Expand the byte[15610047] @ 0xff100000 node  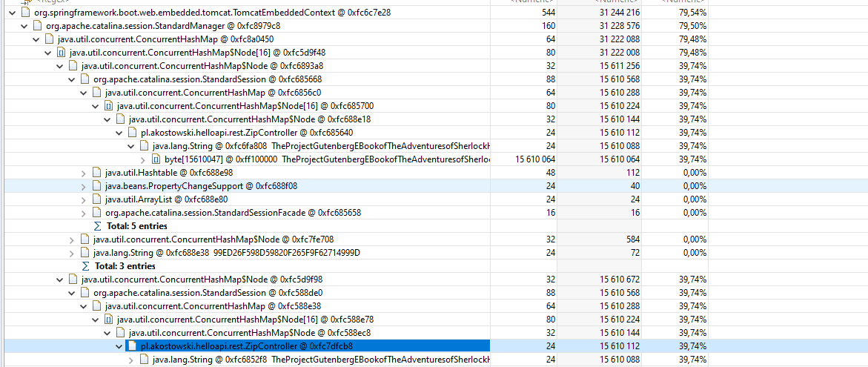[x=143, y=159]
